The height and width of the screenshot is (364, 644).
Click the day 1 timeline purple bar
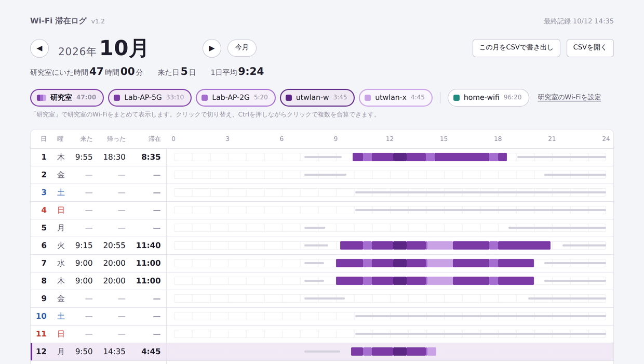click(430, 157)
